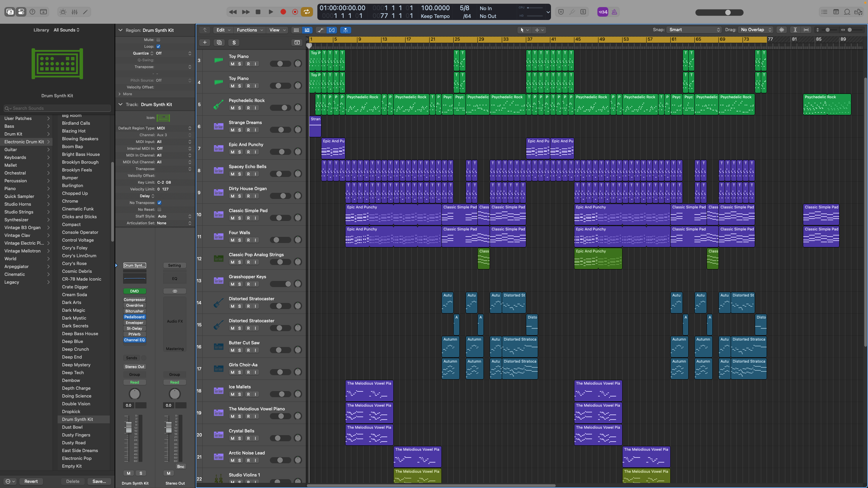The height and width of the screenshot is (488, 868).
Task: Click the Cycle mode button
Action: [x=307, y=12]
